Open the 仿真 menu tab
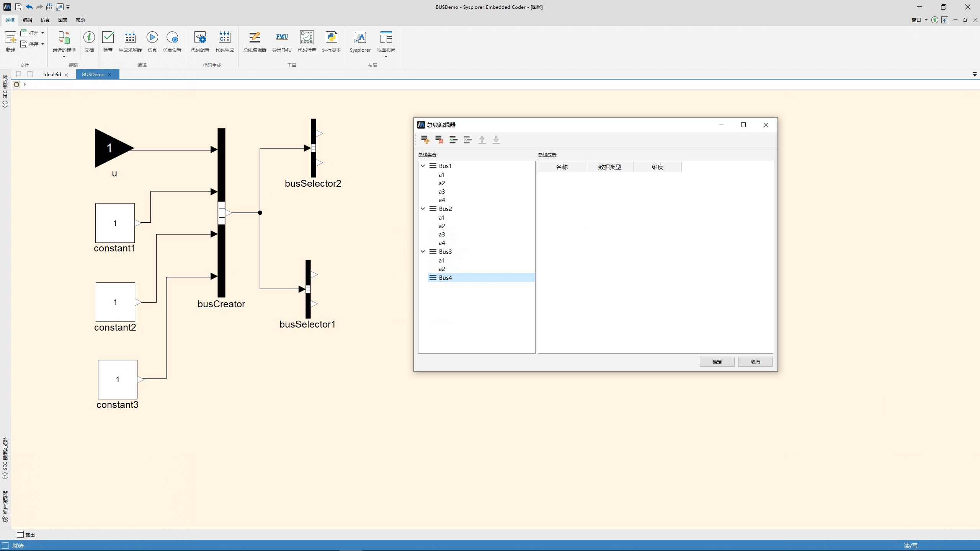Viewport: 980px width, 551px height. [45, 20]
